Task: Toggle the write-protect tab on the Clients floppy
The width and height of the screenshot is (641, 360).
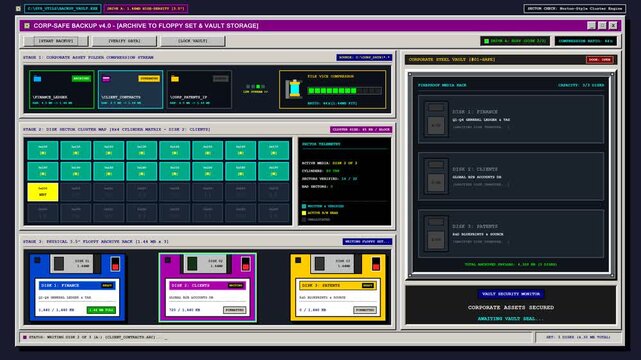Action: [246, 264]
